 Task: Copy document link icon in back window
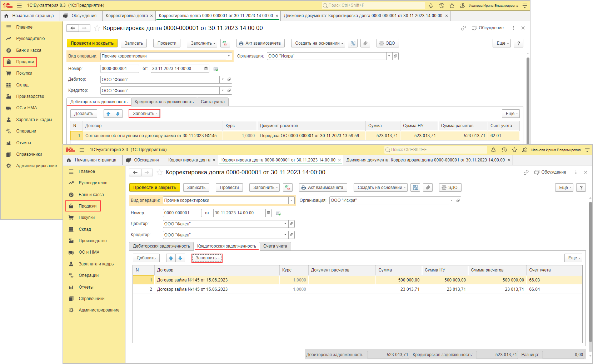click(x=463, y=28)
